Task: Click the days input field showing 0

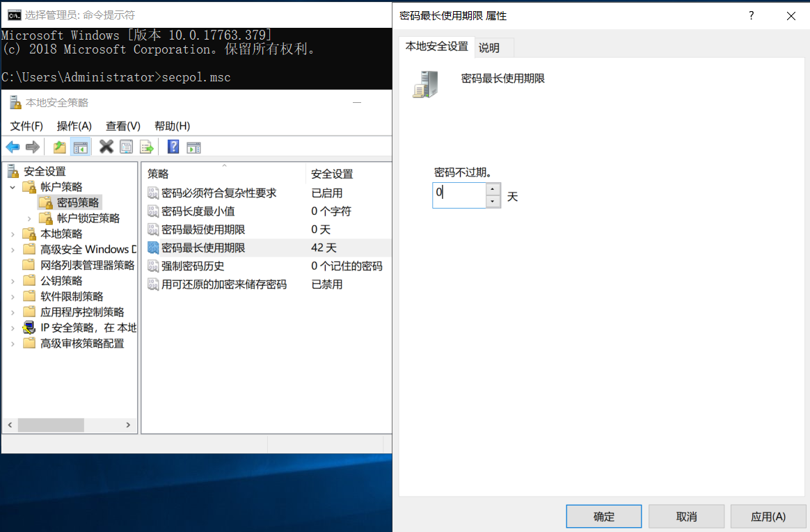Action: pyautogui.click(x=459, y=195)
